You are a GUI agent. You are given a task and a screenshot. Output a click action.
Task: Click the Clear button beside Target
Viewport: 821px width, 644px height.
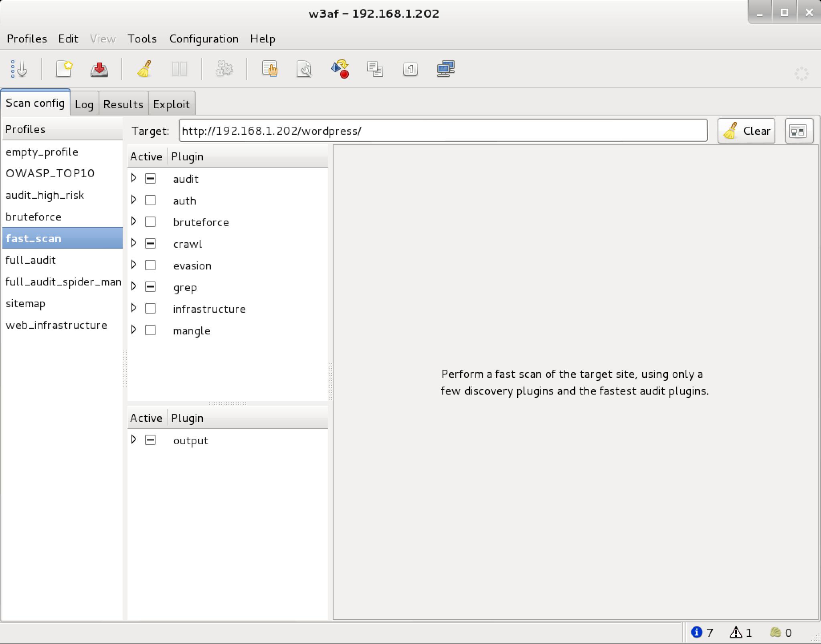[x=746, y=131]
